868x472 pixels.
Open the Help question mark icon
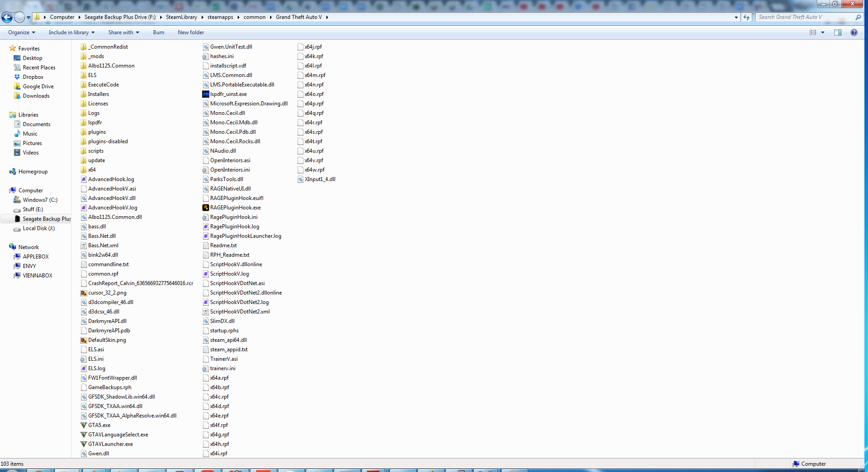point(854,32)
